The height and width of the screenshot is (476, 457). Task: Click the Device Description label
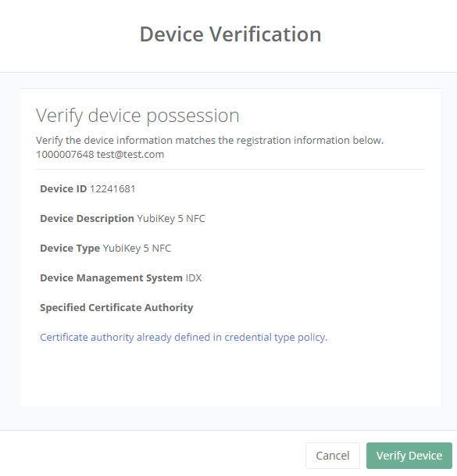(x=87, y=219)
